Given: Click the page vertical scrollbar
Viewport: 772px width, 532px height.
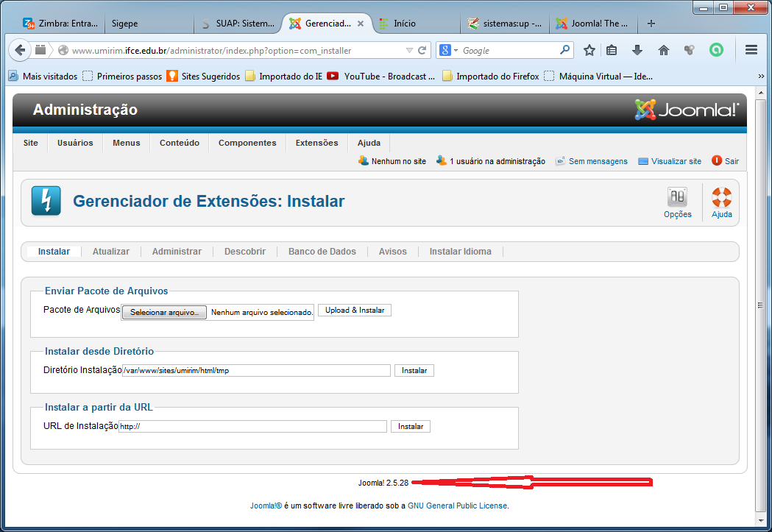Looking at the screenshot, I should tap(761, 305).
